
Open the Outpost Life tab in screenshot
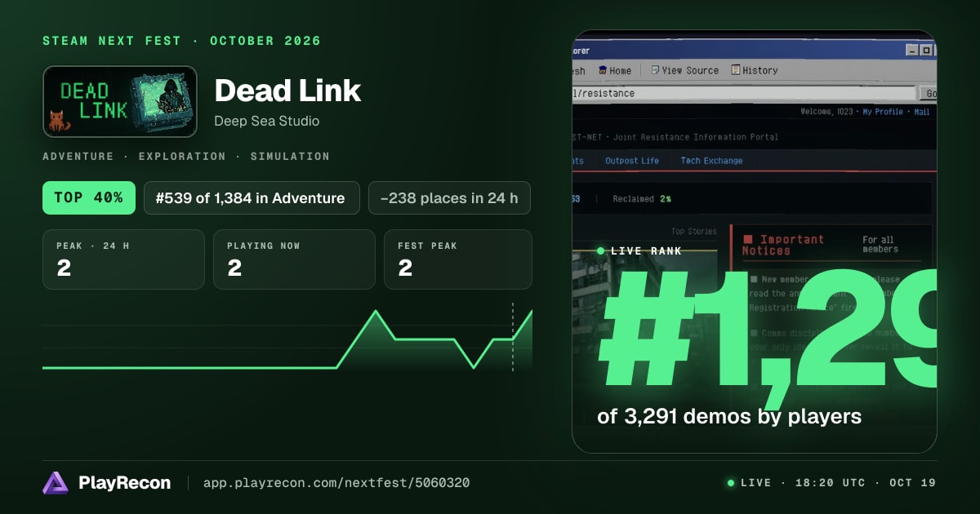(632, 161)
